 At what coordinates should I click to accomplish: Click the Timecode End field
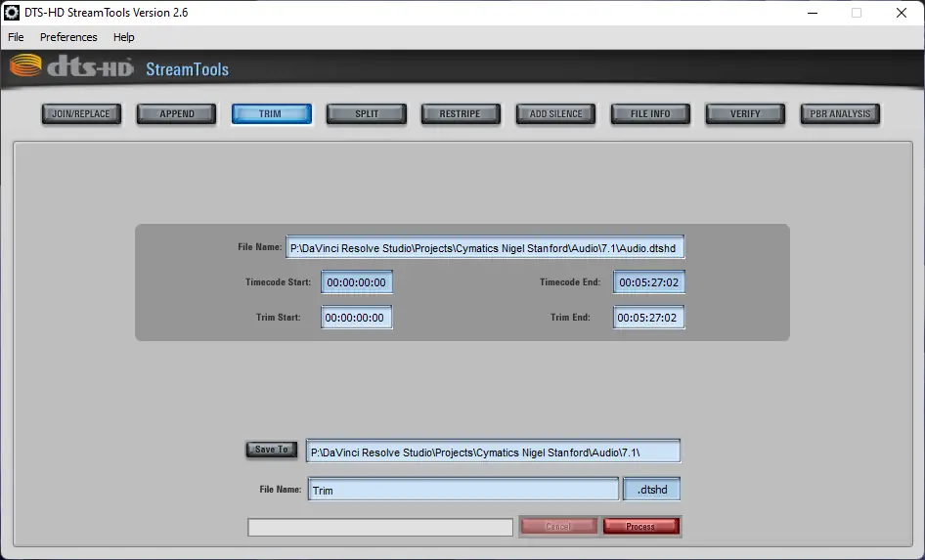(x=649, y=282)
